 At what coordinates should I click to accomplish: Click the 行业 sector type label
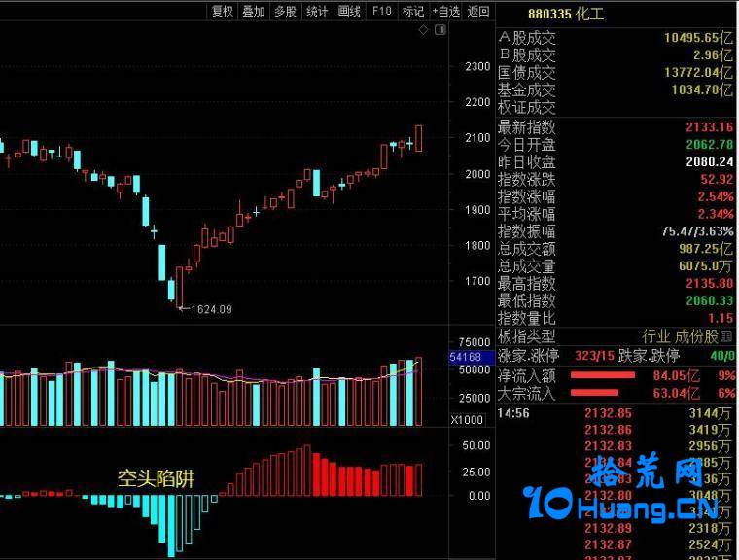pyautogui.click(x=655, y=336)
